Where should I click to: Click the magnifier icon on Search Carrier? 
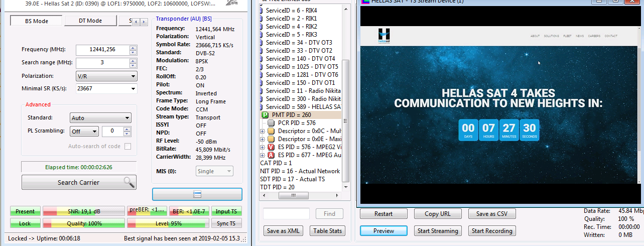[x=129, y=182]
